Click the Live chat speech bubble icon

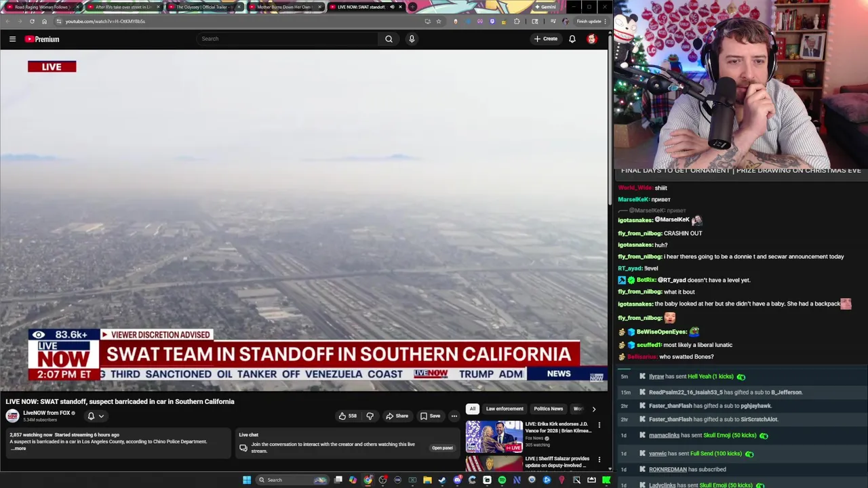point(243,447)
